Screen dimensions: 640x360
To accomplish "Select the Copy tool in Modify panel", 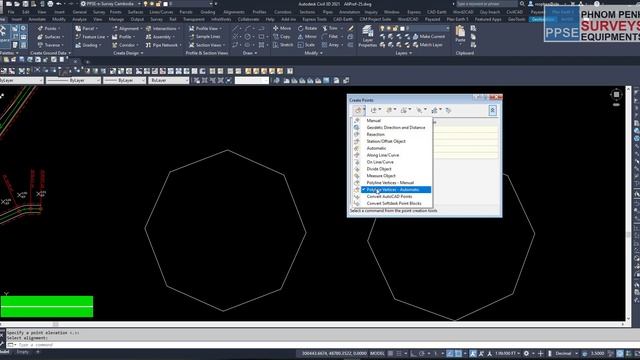I will coord(282,36).
